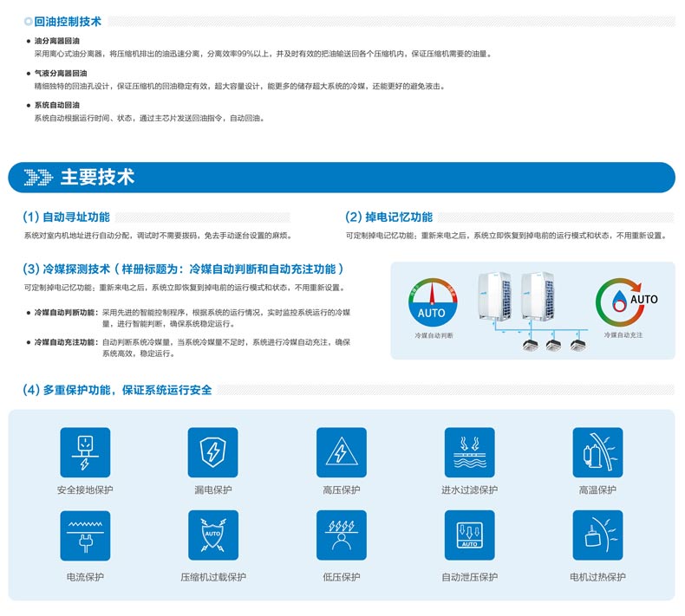Click the 高压保护 triangle warning icon
Image resolution: width=685 pixels, height=616 pixels.
341,452
